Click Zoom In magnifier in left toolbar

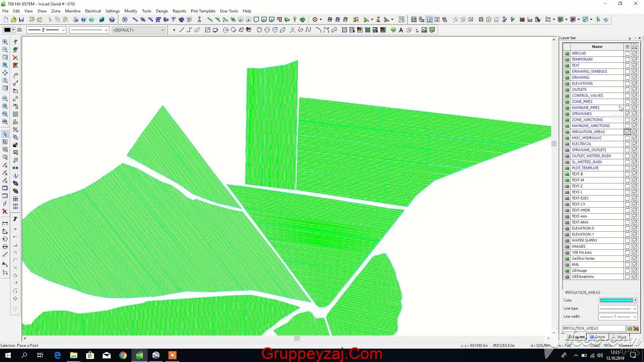click(x=5, y=42)
